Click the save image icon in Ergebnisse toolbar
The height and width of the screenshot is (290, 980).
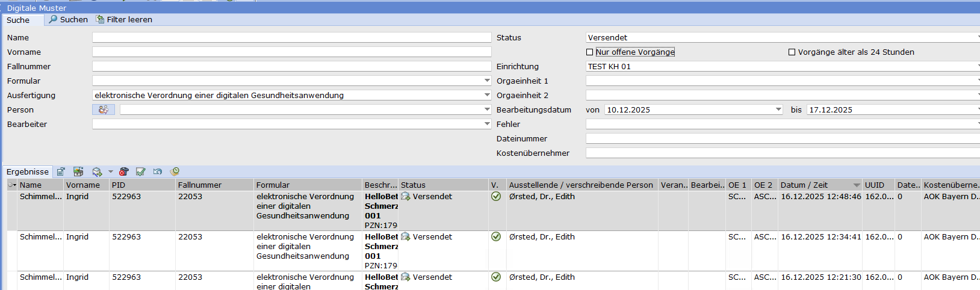click(x=78, y=172)
